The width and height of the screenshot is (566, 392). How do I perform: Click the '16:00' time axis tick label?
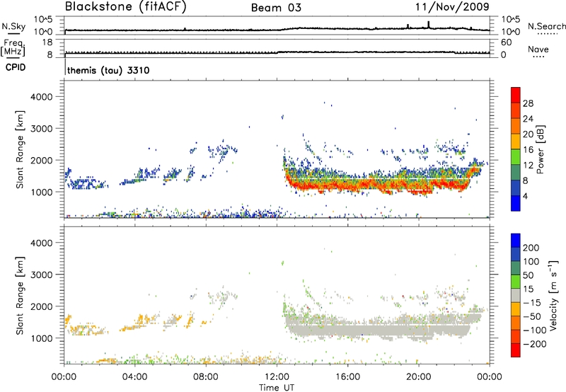tap(347, 377)
